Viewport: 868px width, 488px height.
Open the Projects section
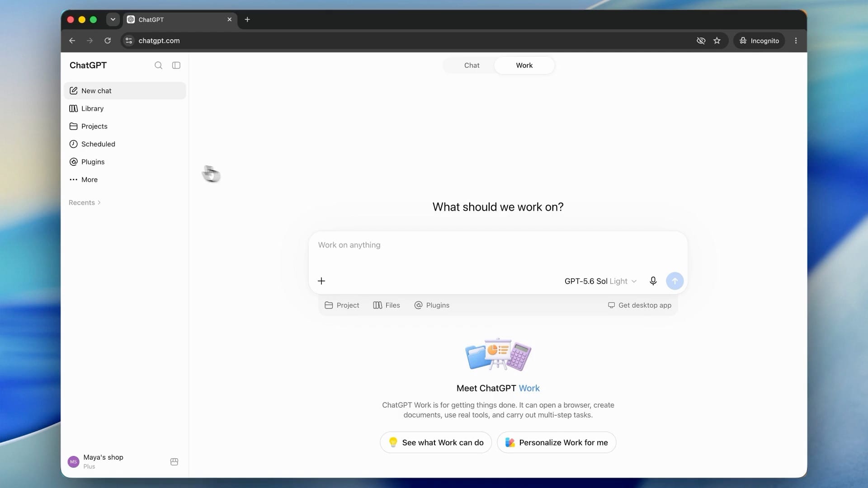tap(125, 126)
